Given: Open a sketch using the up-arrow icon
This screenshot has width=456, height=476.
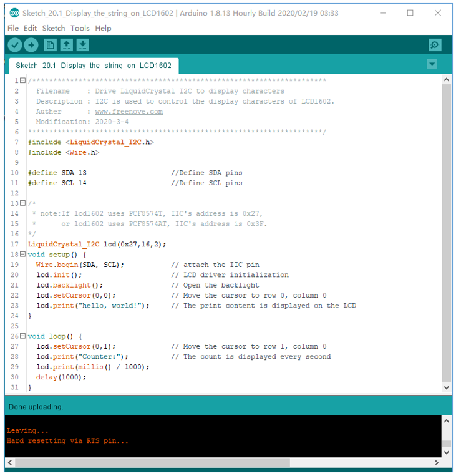Looking at the screenshot, I should [67, 46].
